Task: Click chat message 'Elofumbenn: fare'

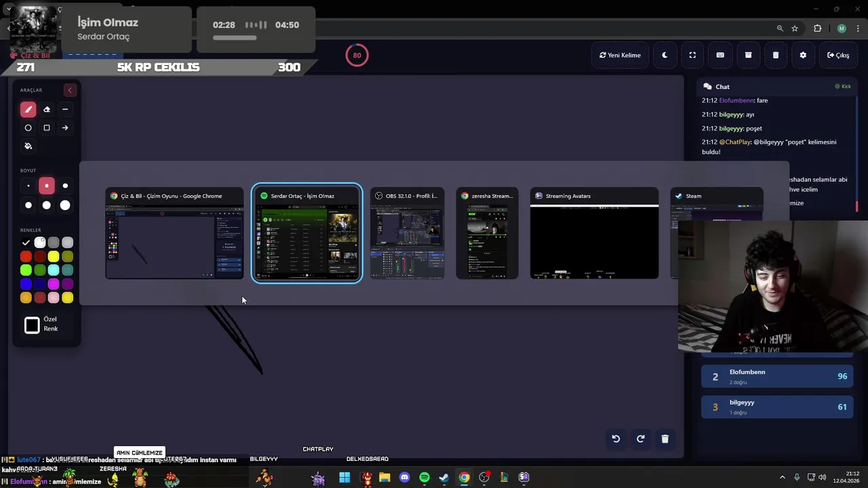Action: (x=735, y=100)
